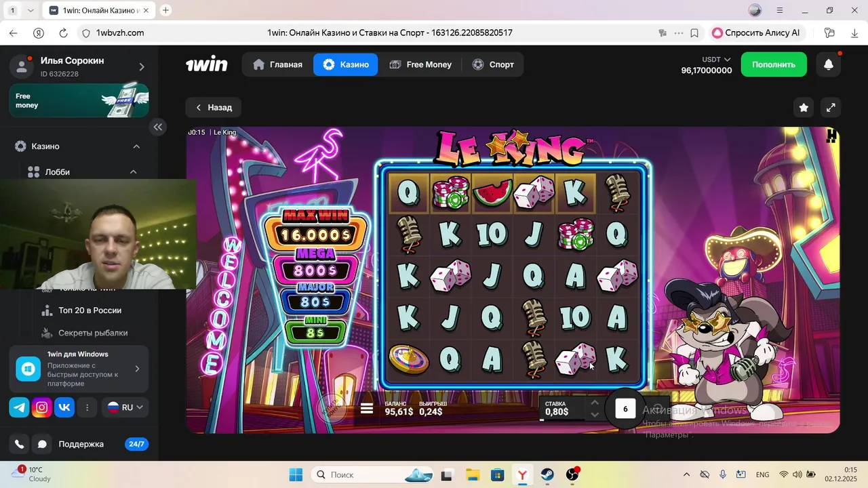Click the 24/7 support badge
Screen dimensions: 868x488
point(136,444)
